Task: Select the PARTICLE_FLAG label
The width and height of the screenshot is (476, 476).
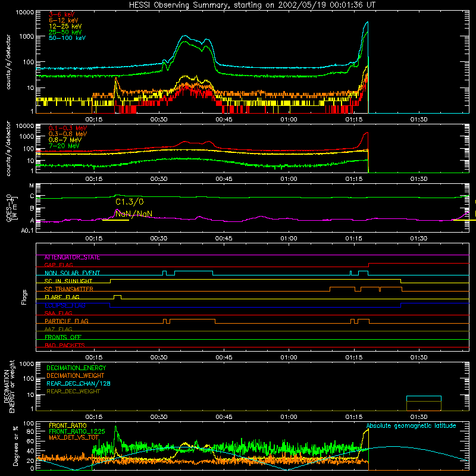Action: [67, 321]
